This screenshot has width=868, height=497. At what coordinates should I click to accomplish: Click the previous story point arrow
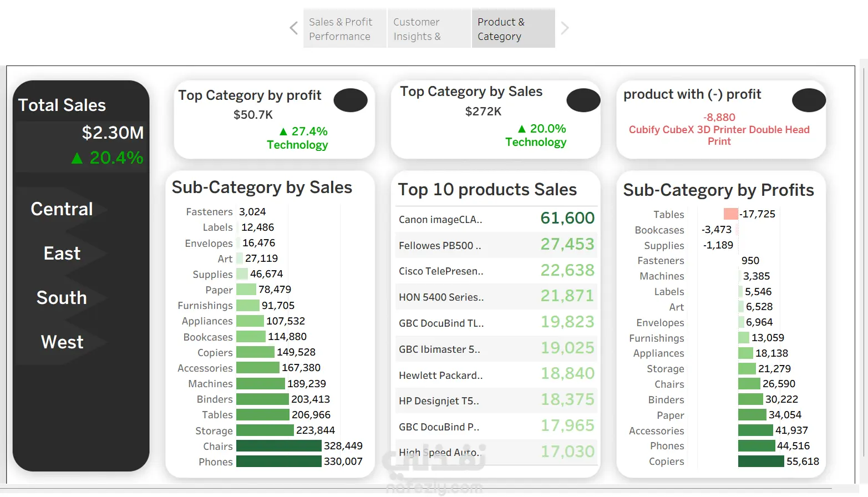pyautogui.click(x=294, y=28)
